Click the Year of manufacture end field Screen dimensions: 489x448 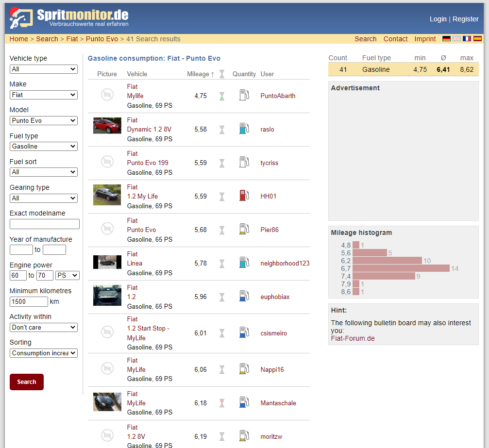point(54,249)
